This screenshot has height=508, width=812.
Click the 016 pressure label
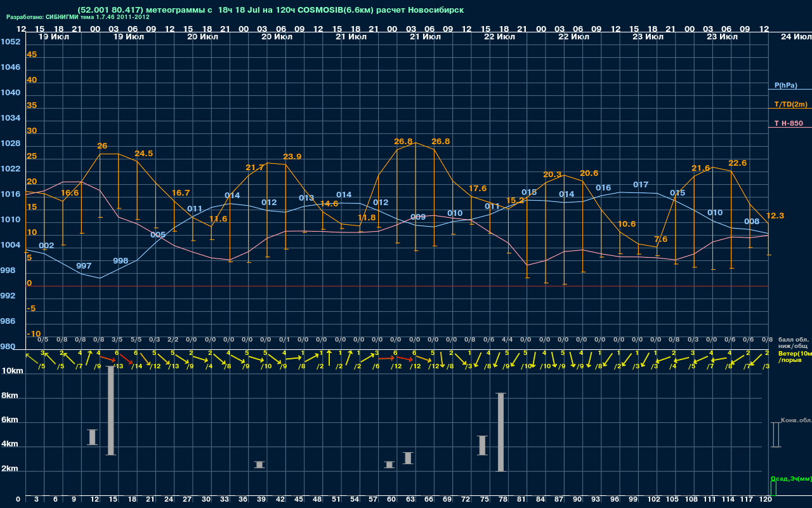pyautogui.click(x=603, y=188)
